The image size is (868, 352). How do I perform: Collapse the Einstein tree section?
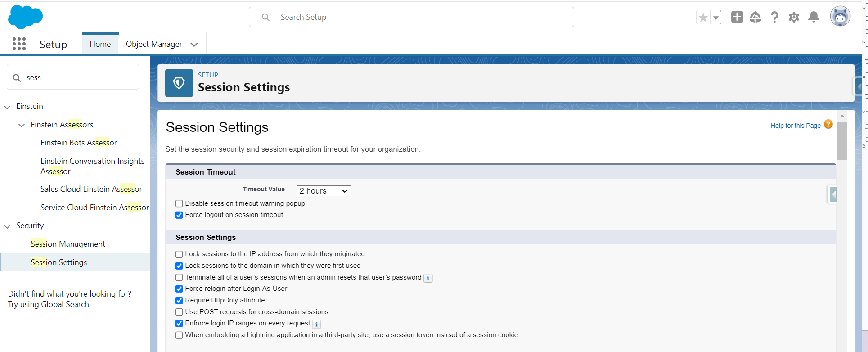coord(7,107)
